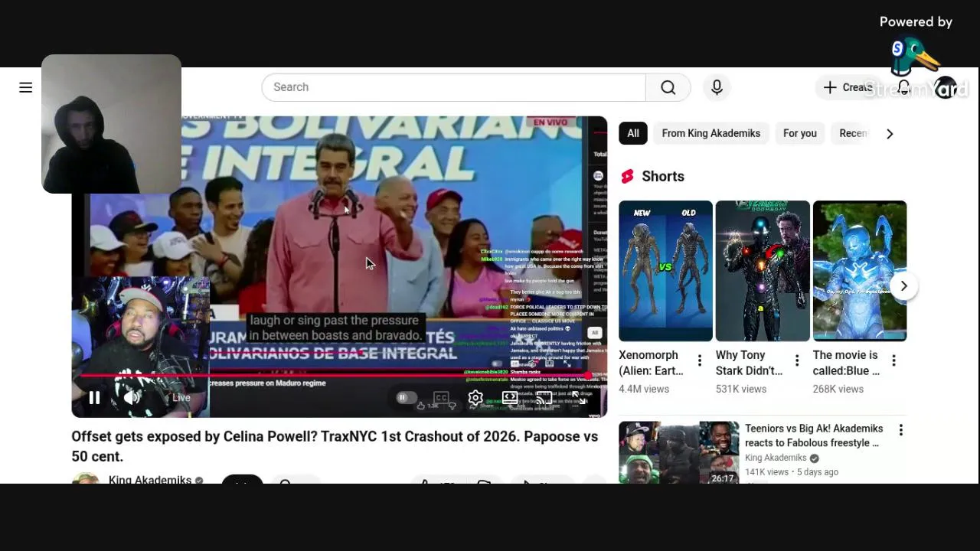
Task: Click the main video player area
Action: tap(339, 266)
